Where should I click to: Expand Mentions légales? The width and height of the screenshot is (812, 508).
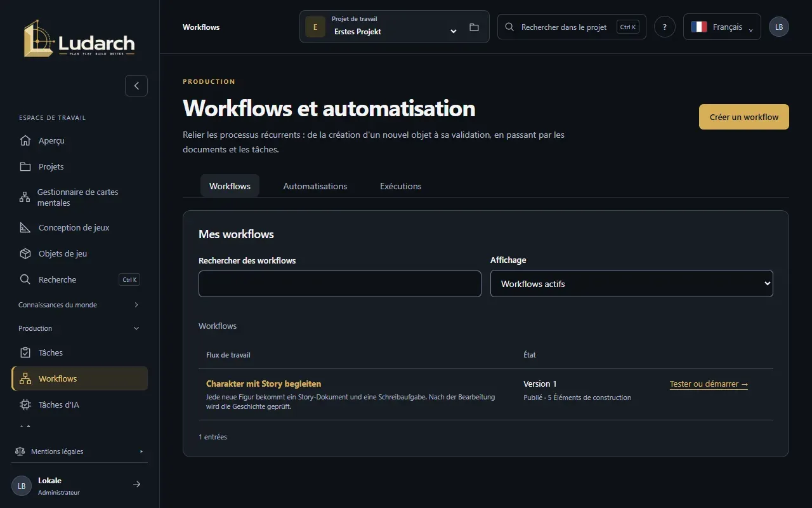tap(79, 451)
